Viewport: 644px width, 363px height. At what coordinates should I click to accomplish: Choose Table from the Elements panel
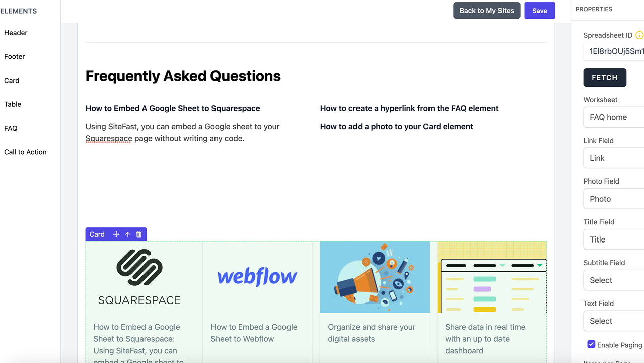tap(13, 104)
